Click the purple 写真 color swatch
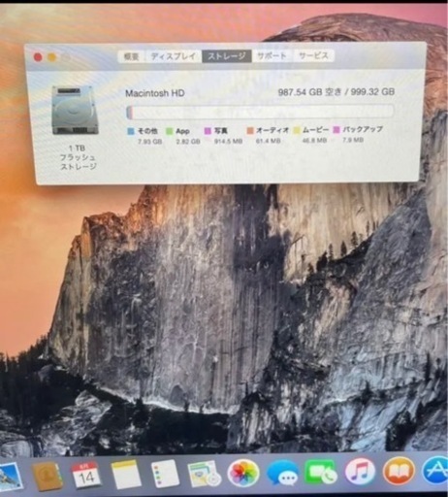The height and width of the screenshot is (497, 448). tap(208, 131)
